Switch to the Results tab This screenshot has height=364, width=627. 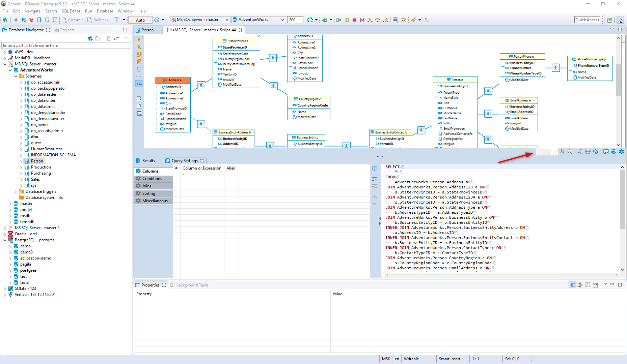tap(148, 160)
